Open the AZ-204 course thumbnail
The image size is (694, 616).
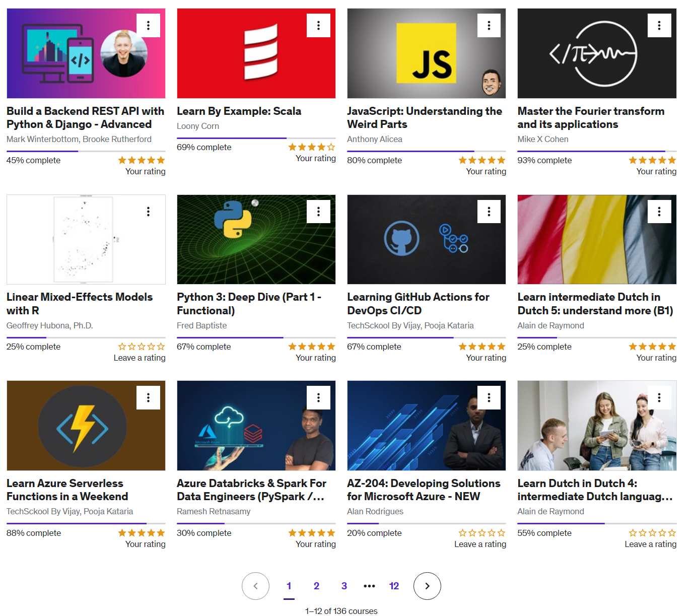(427, 426)
